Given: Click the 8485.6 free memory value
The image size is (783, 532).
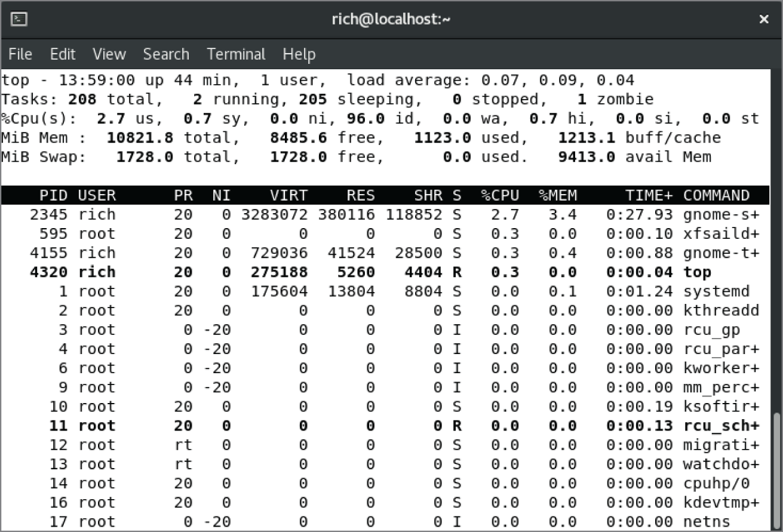Looking at the screenshot, I should pos(299,138).
